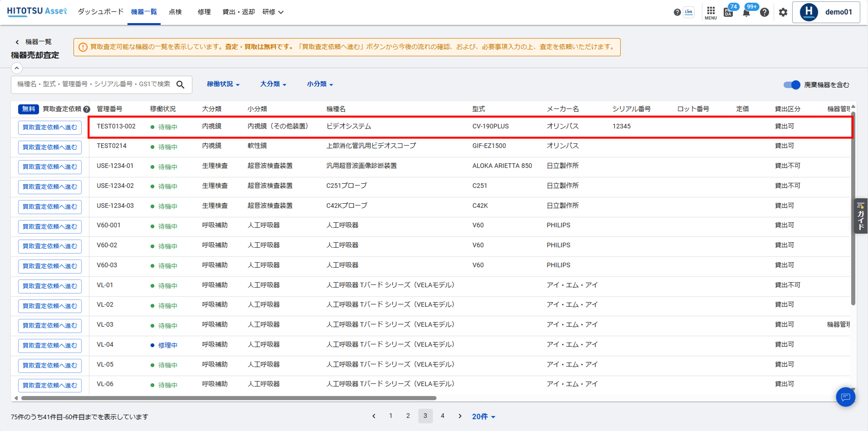The image size is (868, 431).
Task: Open the HITOTSU Link app icon
Action: tap(688, 12)
